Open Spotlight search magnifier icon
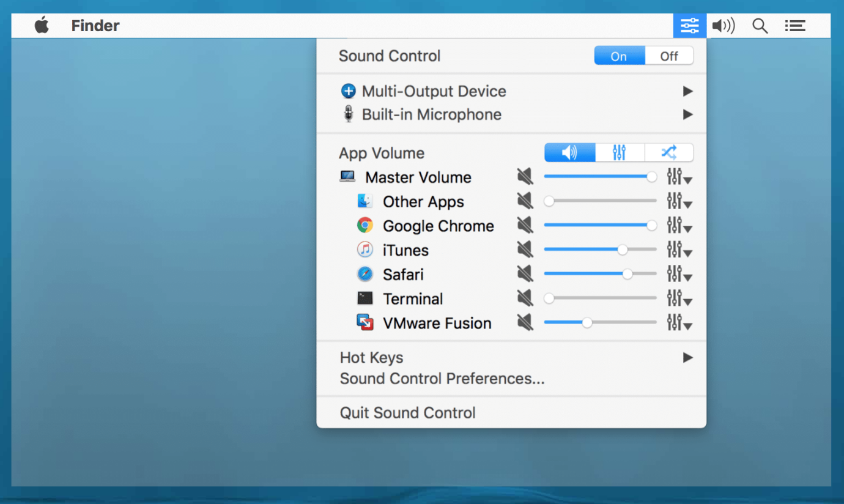This screenshot has width=844, height=504. coord(760,26)
